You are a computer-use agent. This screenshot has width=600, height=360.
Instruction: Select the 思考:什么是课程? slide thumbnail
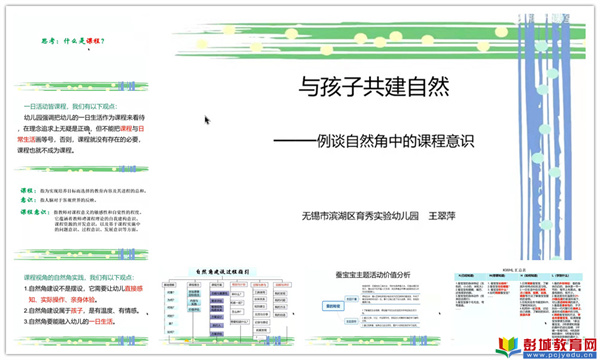81,49
